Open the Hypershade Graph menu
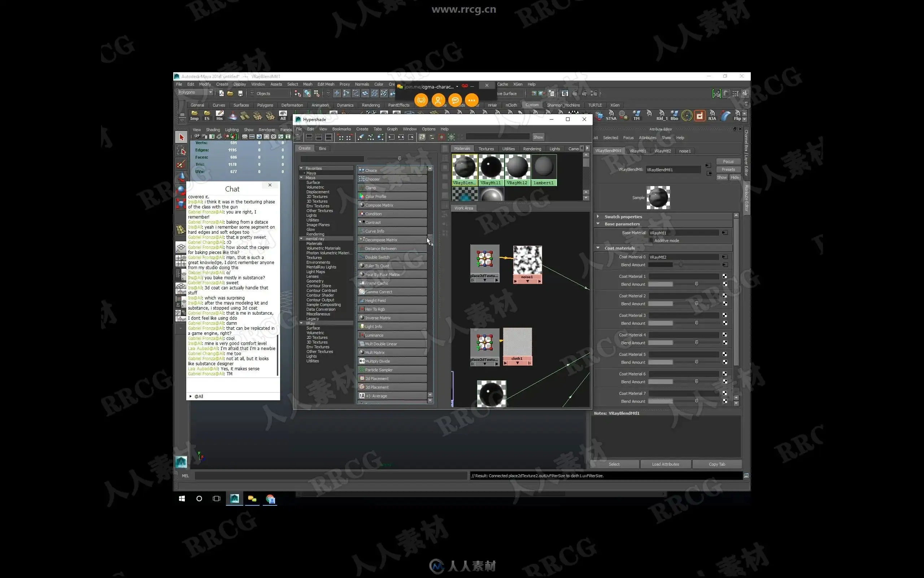 [x=392, y=129]
